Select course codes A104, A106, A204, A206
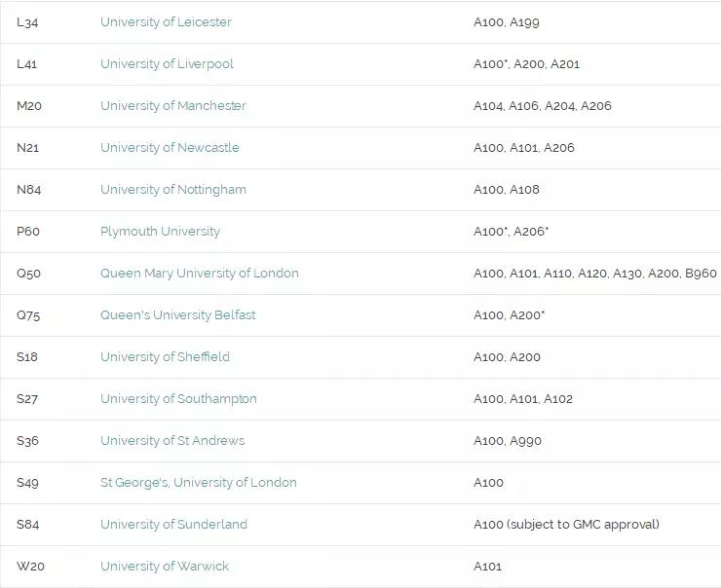721x588 pixels. [543, 106]
